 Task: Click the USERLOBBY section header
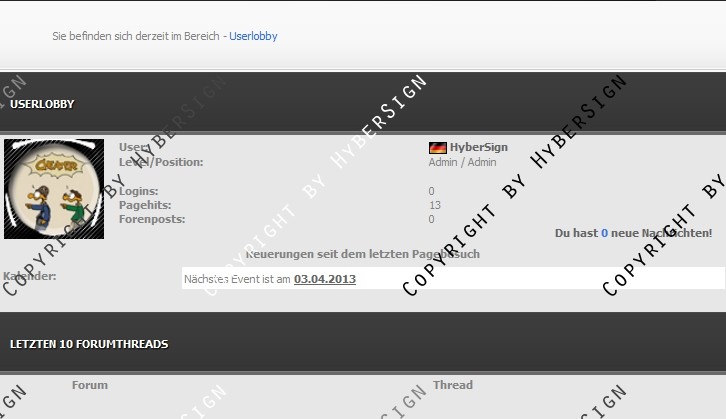click(42, 104)
